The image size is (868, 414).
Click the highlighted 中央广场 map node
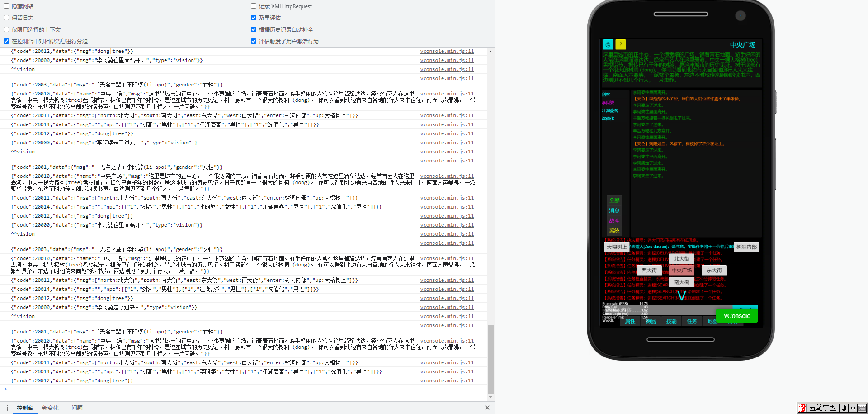pyautogui.click(x=682, y=270)
